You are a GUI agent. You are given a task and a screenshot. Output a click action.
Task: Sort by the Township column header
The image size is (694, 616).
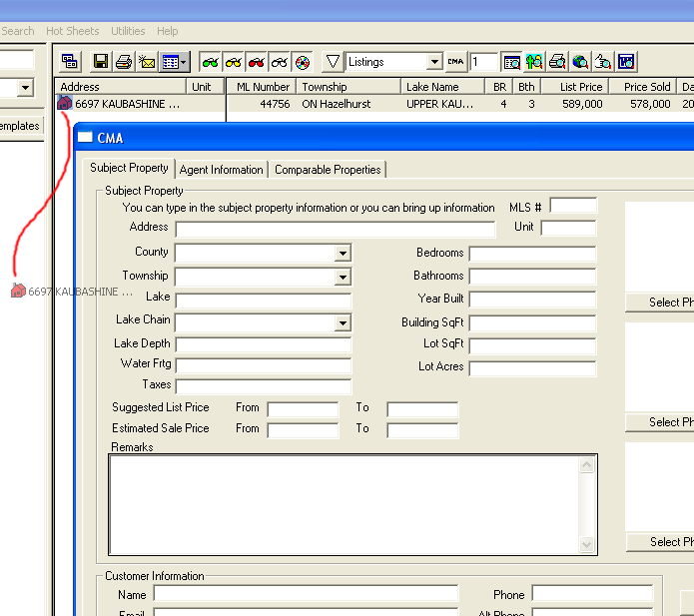point(348,87)
